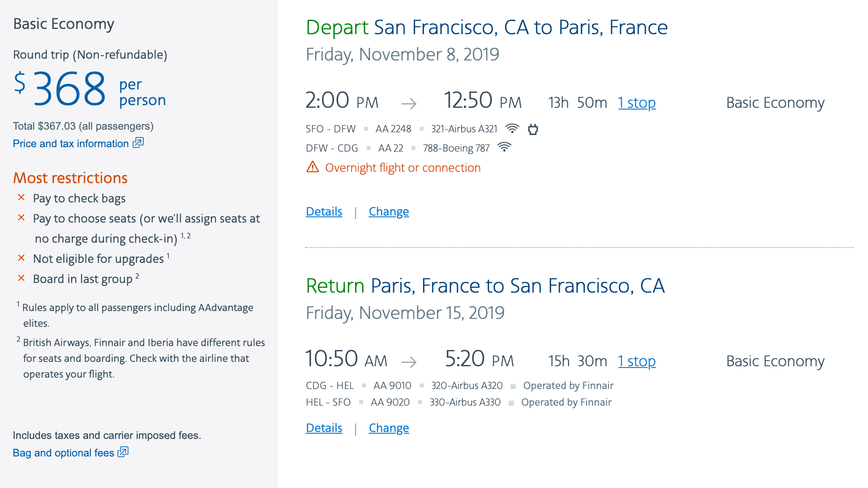Image resolution: width=868 pixels, height=488 pixels.
Task: Click the Wi-Fi icon on the DFW - CDG flight
Action: point(505,147)
